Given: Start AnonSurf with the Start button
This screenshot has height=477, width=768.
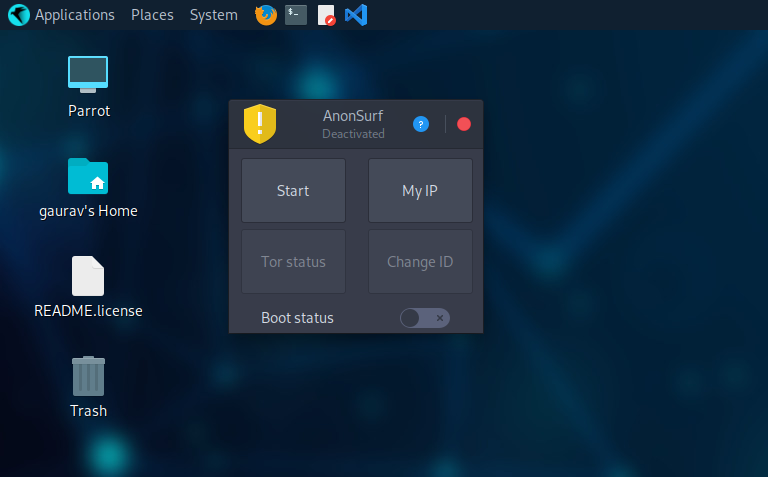Looking at the screenshot, I should [x=293, y=191].
